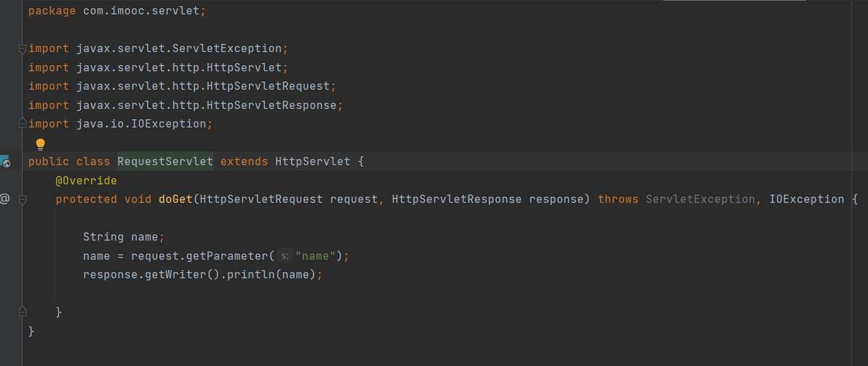
Task: Click the package com.imooc.servlet declaration
Action: click(x=117, y=11)
